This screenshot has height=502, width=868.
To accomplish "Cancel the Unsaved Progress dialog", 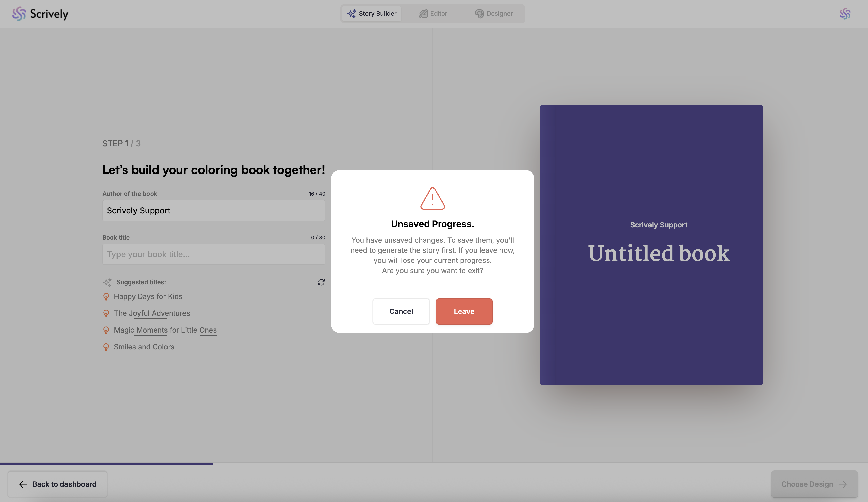I will click(x=401, y=311).
